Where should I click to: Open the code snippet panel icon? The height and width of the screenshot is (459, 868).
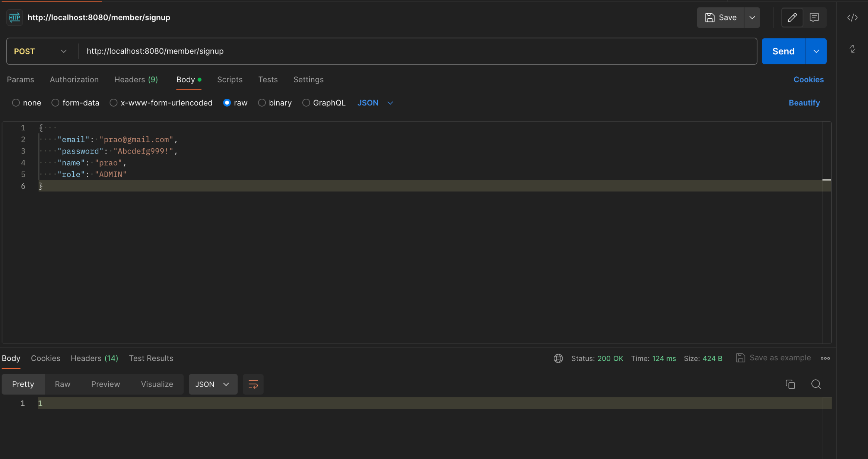point(852,18)
